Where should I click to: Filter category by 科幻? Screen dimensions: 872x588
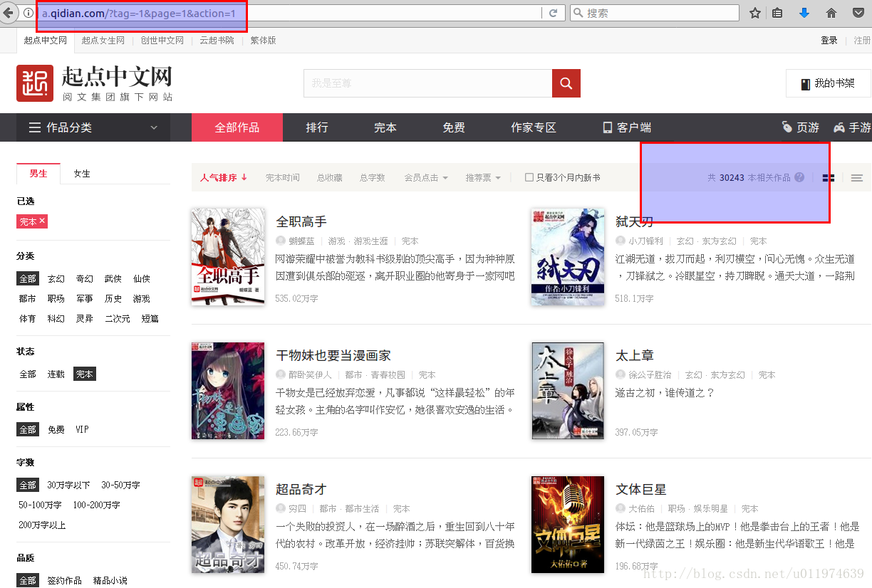point(56,318)
